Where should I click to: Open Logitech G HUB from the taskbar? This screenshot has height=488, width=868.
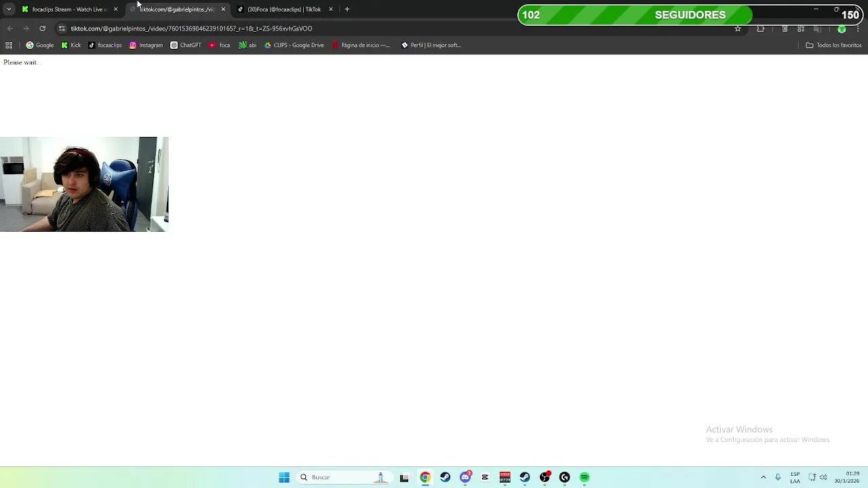(x=564, y=477)
